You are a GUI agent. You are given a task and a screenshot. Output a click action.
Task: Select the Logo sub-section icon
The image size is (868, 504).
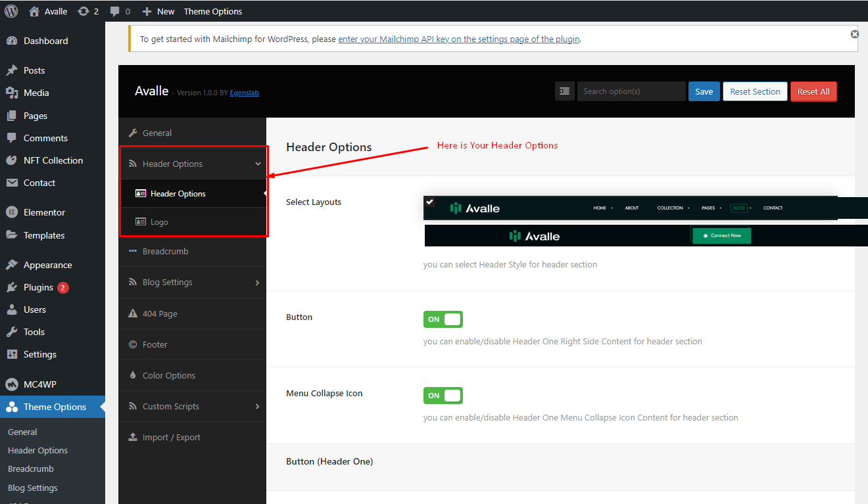click(140, 222)
